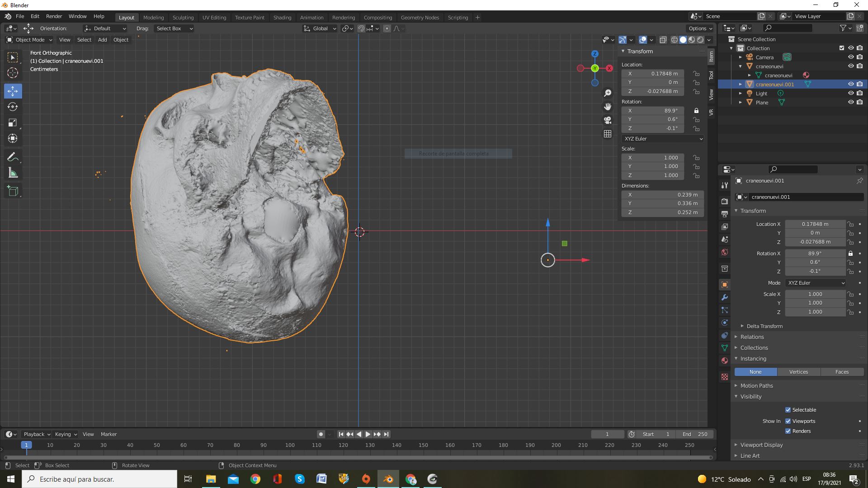Select Vertices instancing option

798,372
